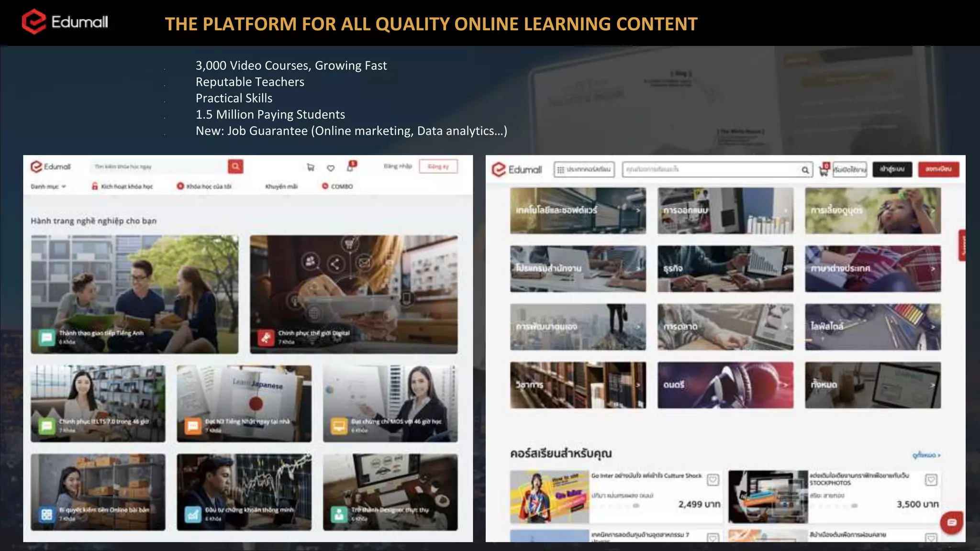The height and width of the screenshot is (551, 980).
Task: Open the Khuyến mãi menu item
Action: (281, 187)
